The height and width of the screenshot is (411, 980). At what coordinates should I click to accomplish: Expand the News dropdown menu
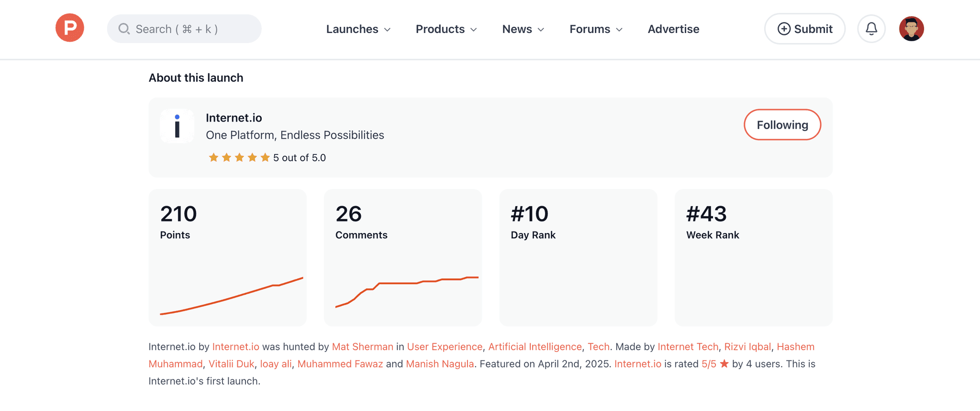coord(523,29)
